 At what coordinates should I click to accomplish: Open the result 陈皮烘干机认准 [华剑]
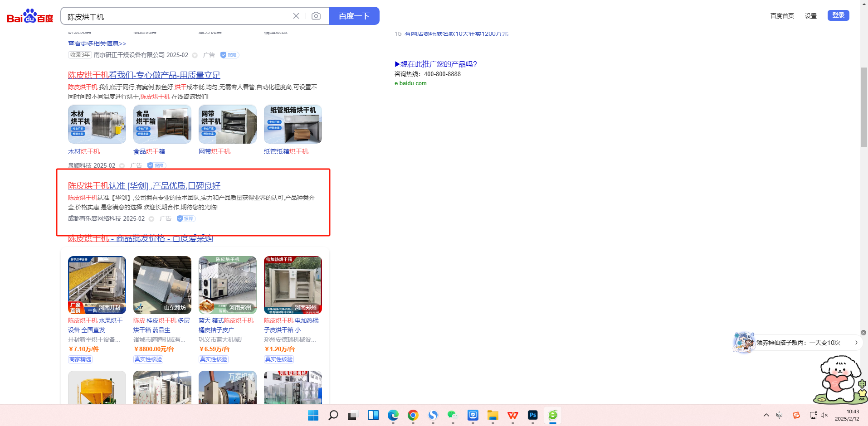(x=144, y=186)
